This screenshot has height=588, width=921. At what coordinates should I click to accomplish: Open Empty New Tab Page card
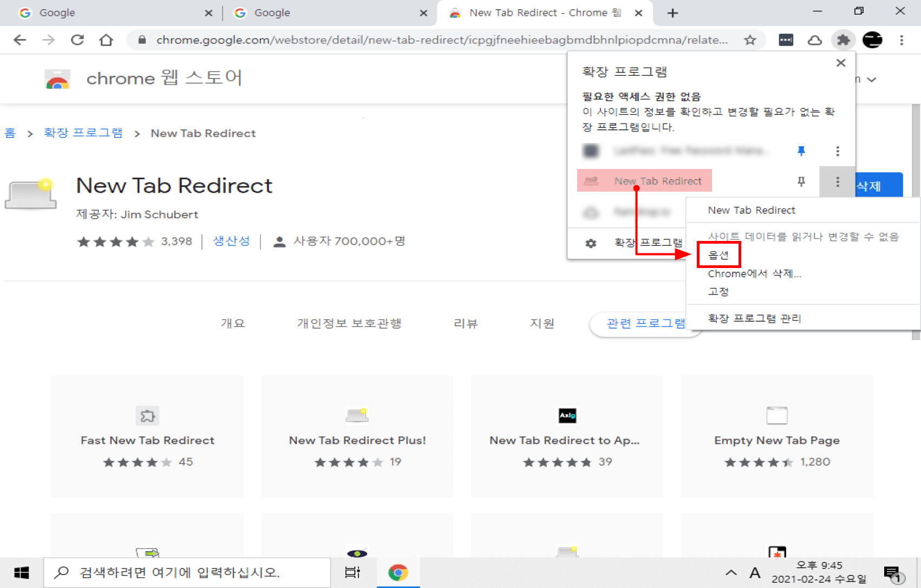point(777,436)
